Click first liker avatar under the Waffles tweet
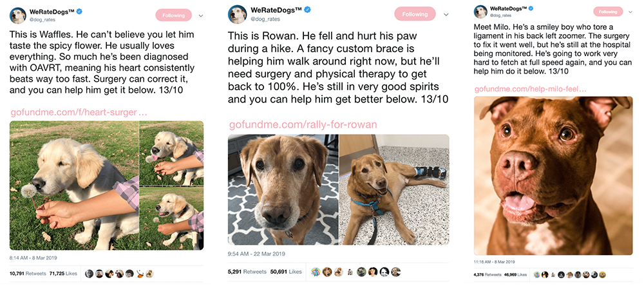Screen dimensions: 644x286 (x=89, y=274)
